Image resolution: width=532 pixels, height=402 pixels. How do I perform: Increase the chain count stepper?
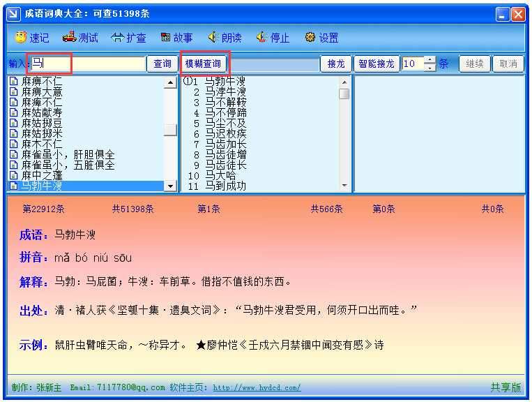coord(430,60)
